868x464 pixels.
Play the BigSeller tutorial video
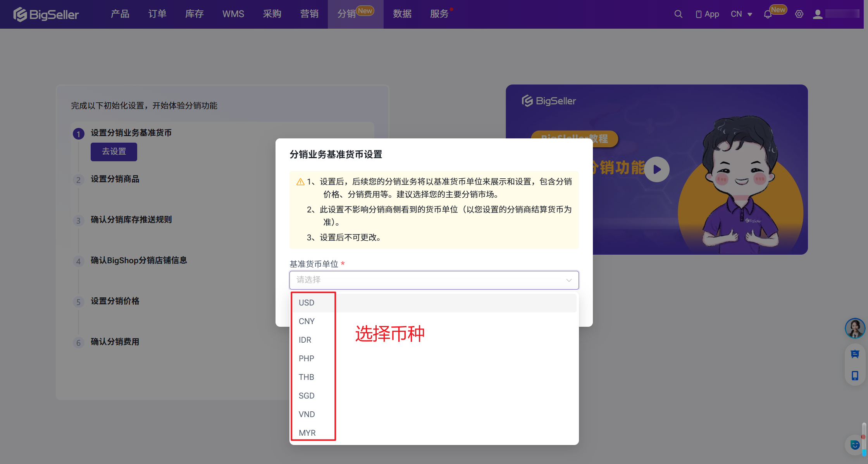[657, 169]
